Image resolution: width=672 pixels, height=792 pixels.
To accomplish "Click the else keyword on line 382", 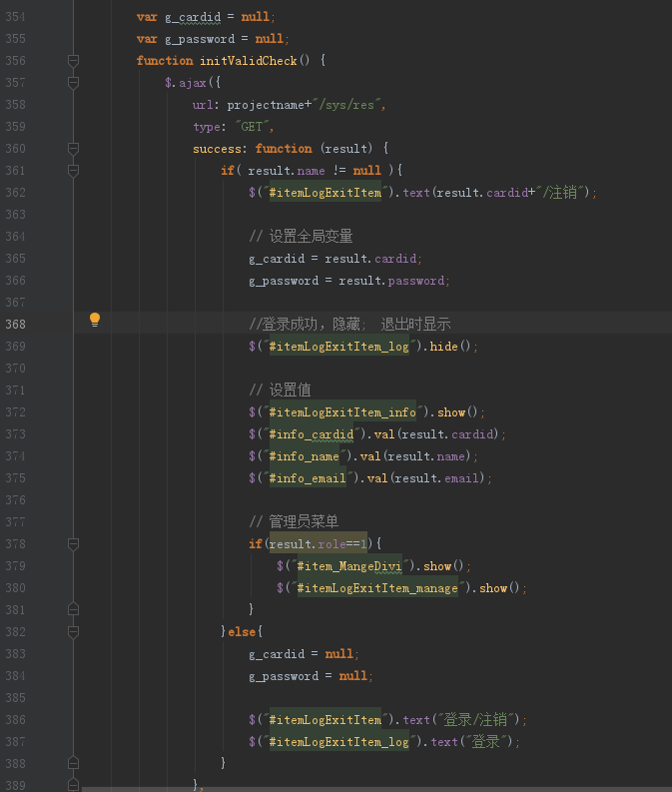I will [242, 632].
